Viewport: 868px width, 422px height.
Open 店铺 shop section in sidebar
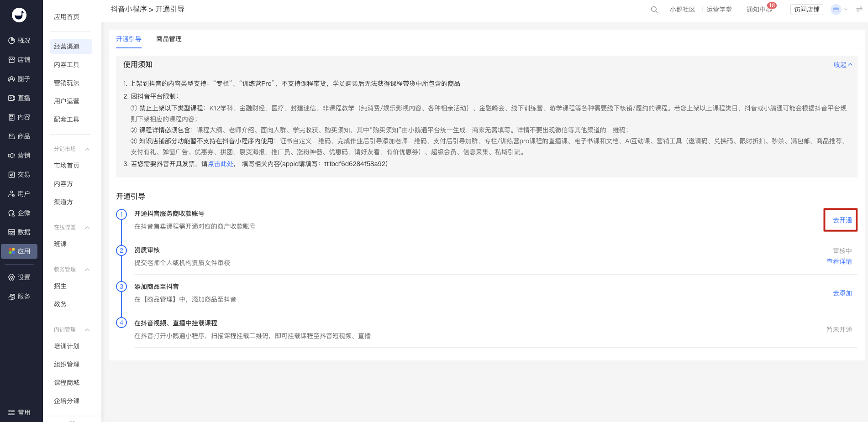(x=19, y=60)
